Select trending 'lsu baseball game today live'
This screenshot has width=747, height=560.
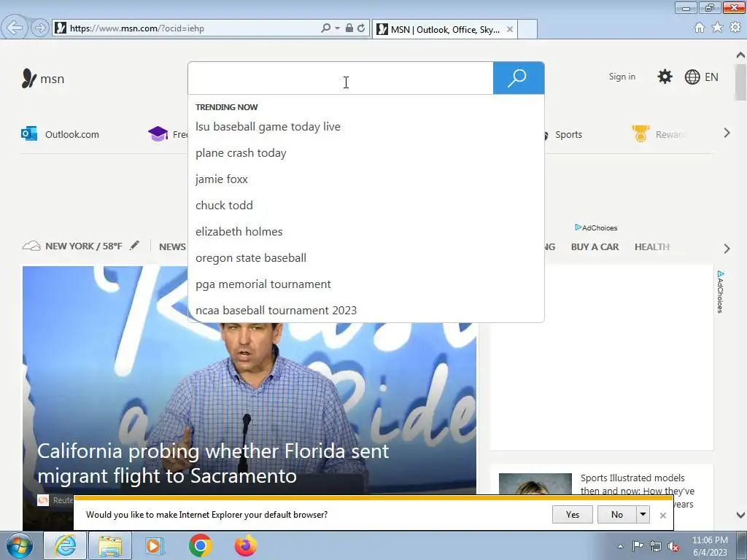click(x=268, y=127)
